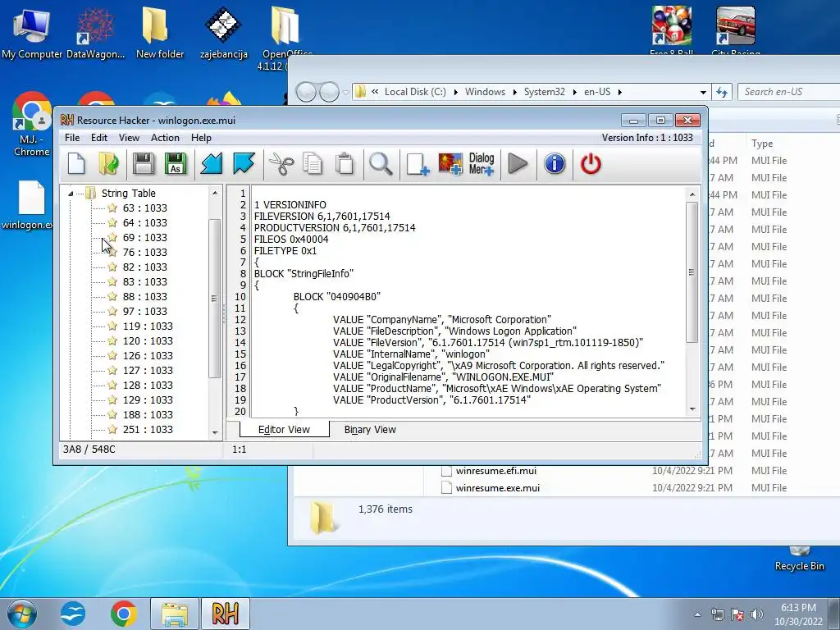Collapse the String Table tree node
The image size is (840, 630).
click(71, 194)
